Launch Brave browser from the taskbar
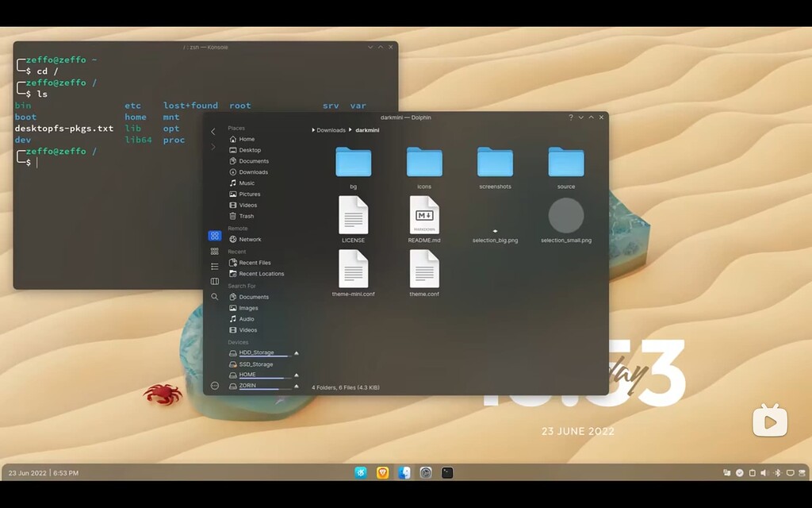 tap(383, 472)
